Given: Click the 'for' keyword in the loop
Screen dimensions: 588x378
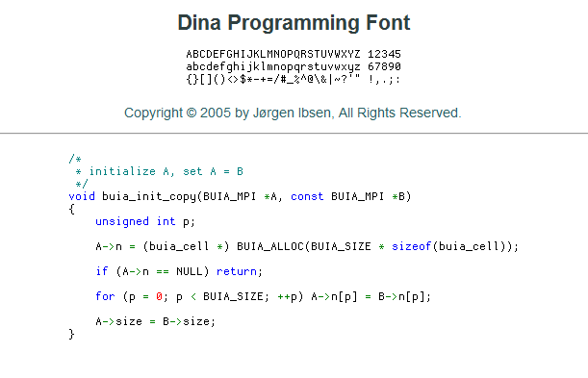Looking at the screenshot, I should point(105,296).
